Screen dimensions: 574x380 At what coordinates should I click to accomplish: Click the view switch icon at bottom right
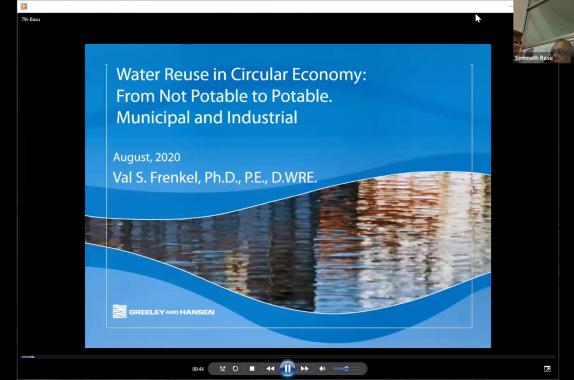tap(547, 369)
